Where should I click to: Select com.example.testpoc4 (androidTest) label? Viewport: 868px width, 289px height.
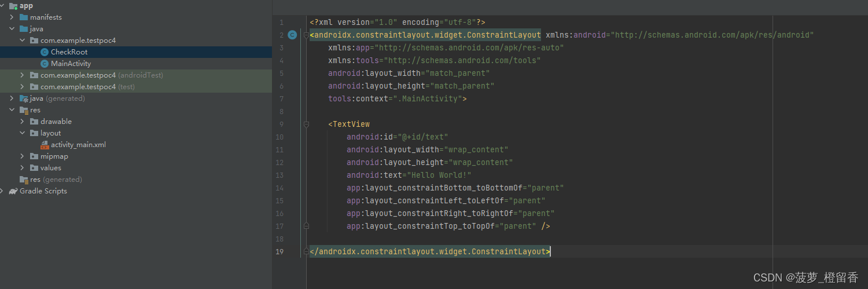[102, 75]
